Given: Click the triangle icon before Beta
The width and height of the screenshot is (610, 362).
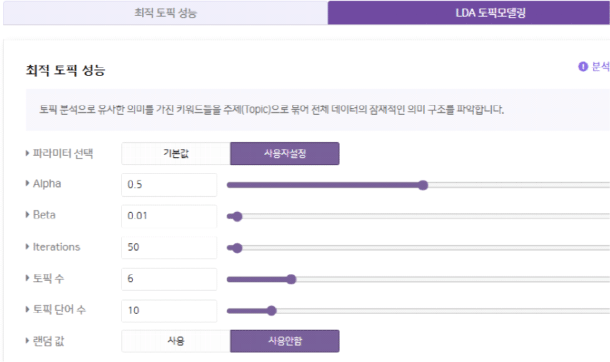Looking at the screenshot, I should coord(27,215).
